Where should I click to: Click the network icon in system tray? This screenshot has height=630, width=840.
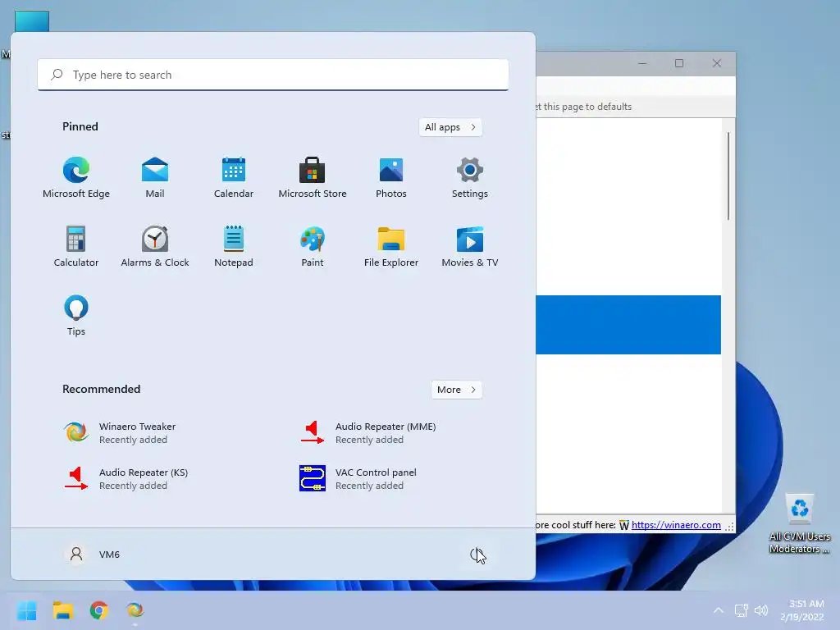(x=741, y=610)
